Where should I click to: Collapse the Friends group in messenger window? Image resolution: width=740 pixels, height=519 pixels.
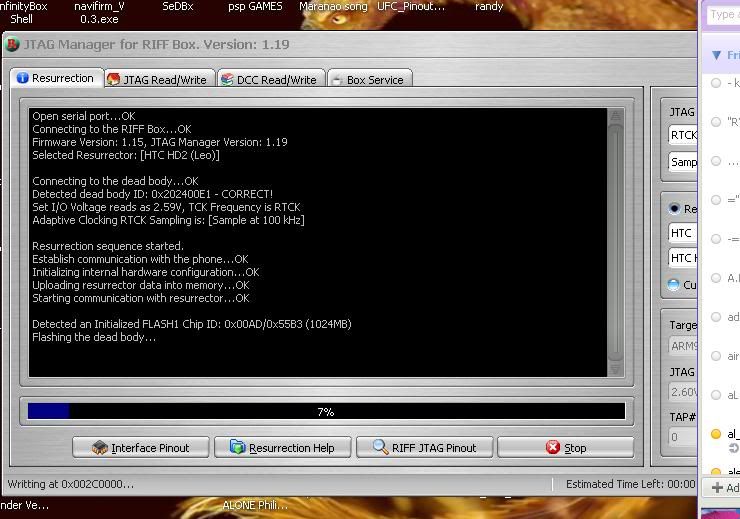(716, 55)
